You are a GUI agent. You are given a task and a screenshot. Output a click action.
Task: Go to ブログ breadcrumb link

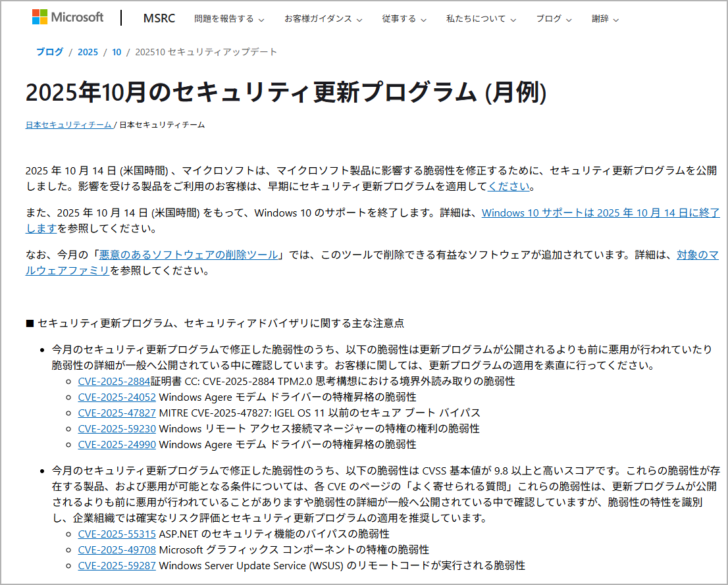point(49,52)
